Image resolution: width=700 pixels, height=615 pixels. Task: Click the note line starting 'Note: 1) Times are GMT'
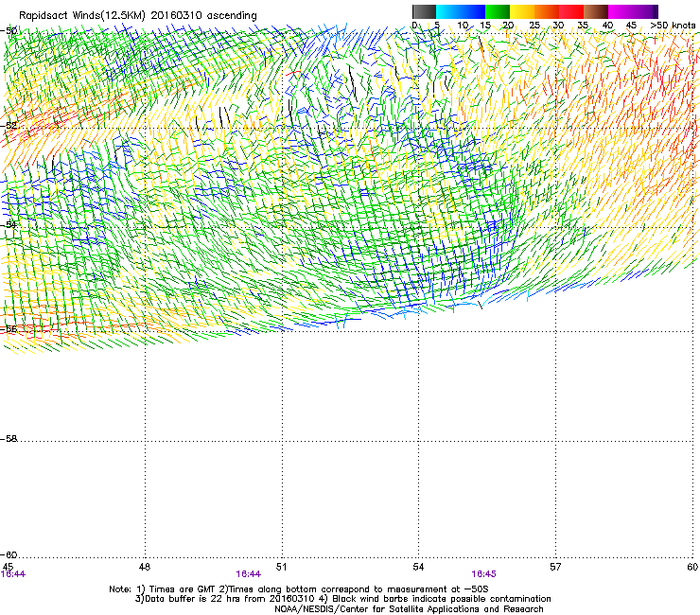tap(299, 589)
